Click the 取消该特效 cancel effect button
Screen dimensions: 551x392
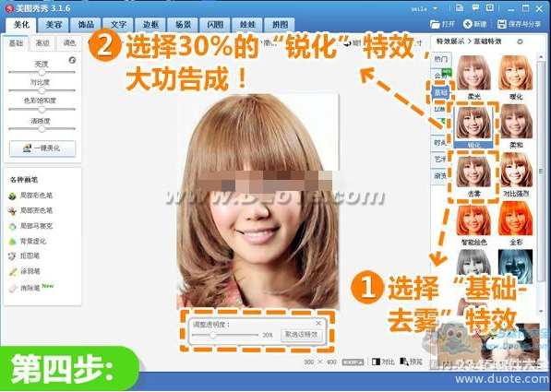click(302, 335)
